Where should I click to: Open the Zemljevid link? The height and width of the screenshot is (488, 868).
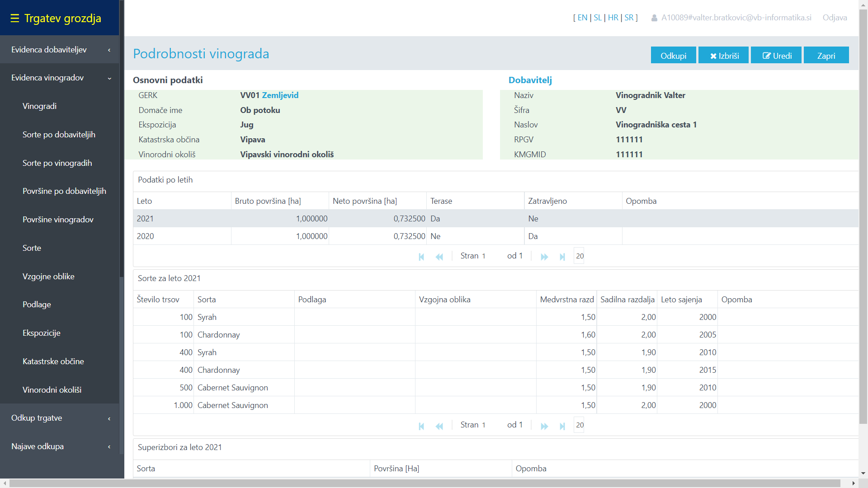280,95
